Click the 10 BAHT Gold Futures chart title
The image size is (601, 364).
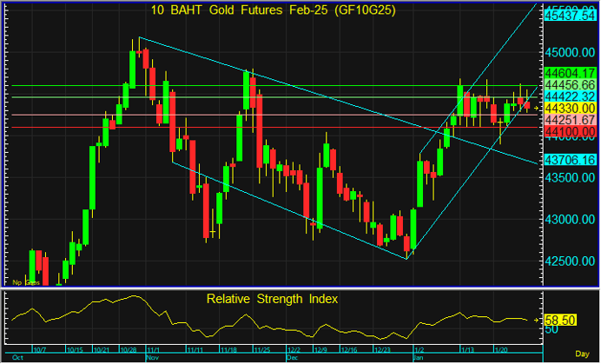(271, 9)
